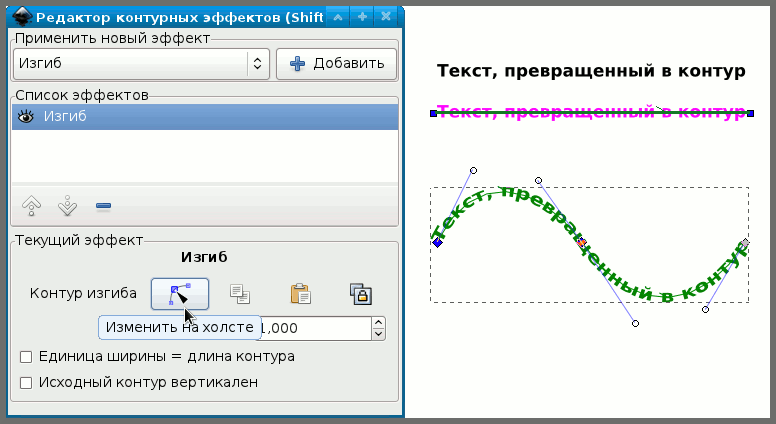Viewport: 776px width, 424px height.
Task: Move the selected effect up in list
Action: pyautogui.click(x=31, y=206)
